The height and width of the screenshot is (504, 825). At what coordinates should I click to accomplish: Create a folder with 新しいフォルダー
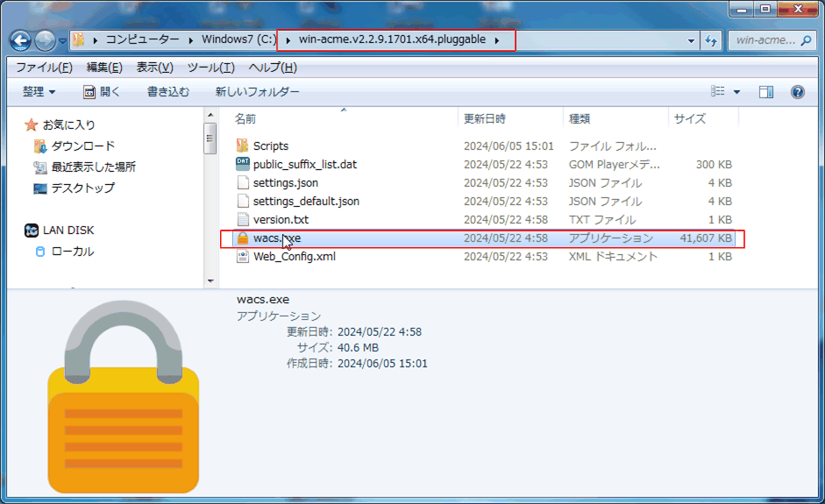tap(257, 91)
